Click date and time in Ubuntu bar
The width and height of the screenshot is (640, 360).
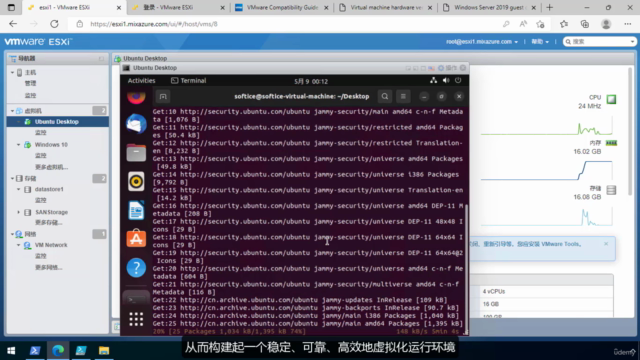(x=311, y=81)
